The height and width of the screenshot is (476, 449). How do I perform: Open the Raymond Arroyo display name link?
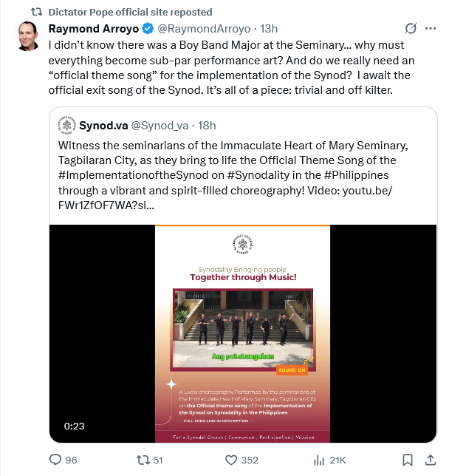coord(93,29)
